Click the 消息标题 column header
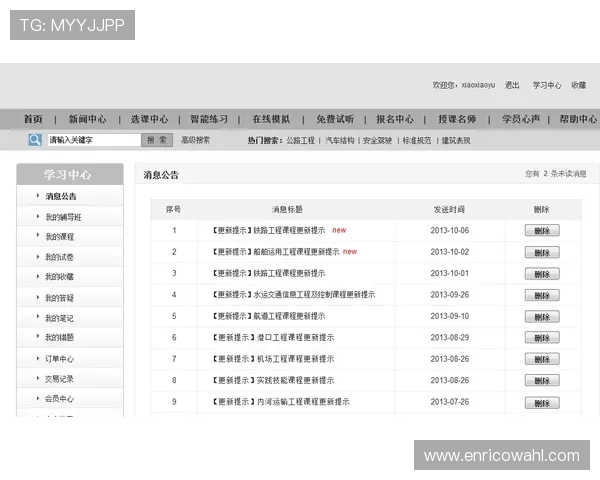The image size is (600, 480). click(287, 209)
